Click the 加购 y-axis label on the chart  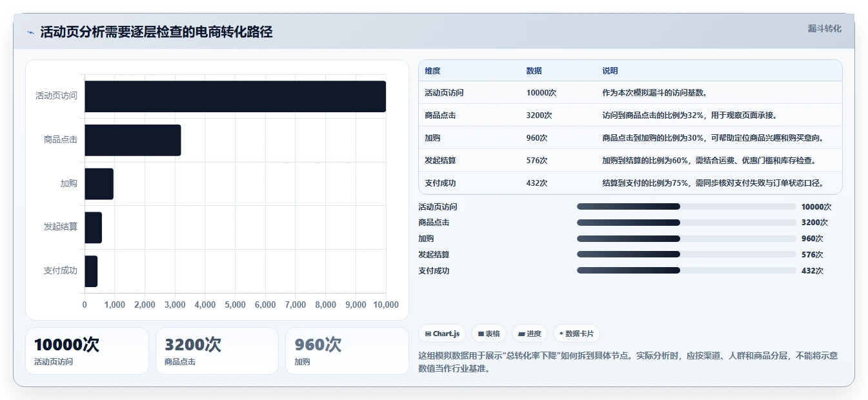[69, 184]
